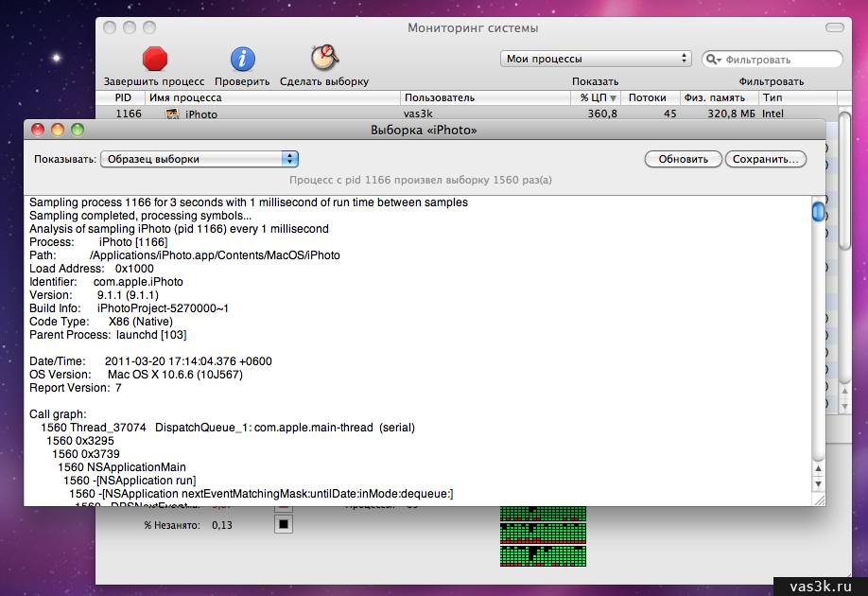
Task: Click the toolbar toggle pill button top-right
Action: pos(837,27)
